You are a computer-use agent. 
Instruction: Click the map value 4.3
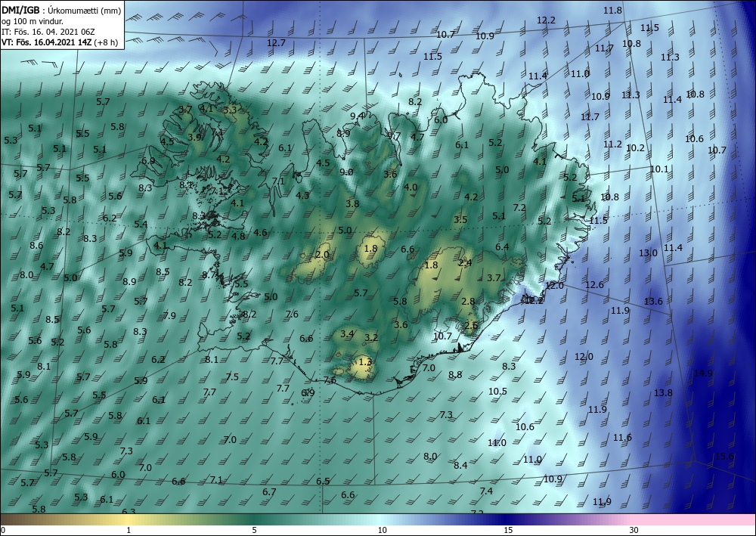coord(302,195)
